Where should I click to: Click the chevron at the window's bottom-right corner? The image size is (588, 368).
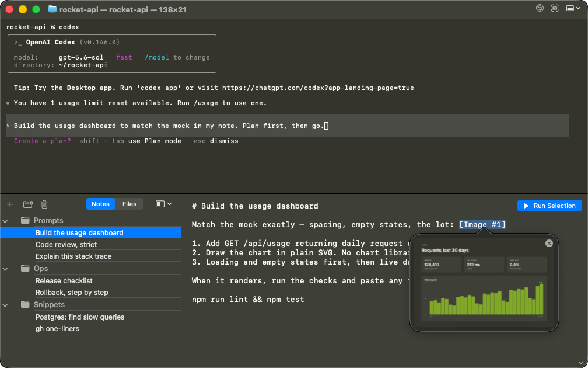tap(582, 363)
